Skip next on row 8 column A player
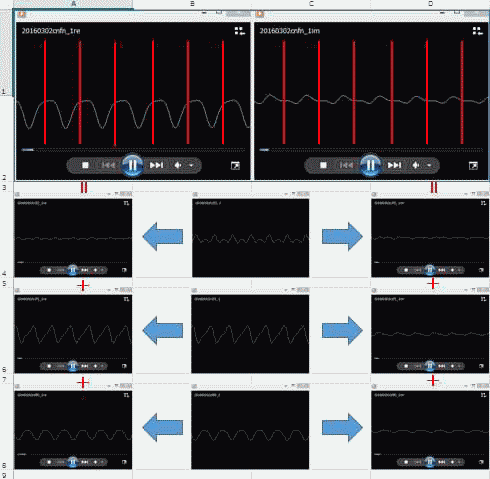 (85, 462)
